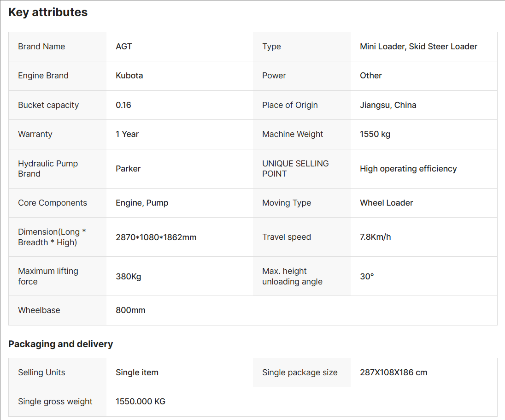Click the Jiangsu, China origin value
Screen dimensions: 505x420
point(388,105)
